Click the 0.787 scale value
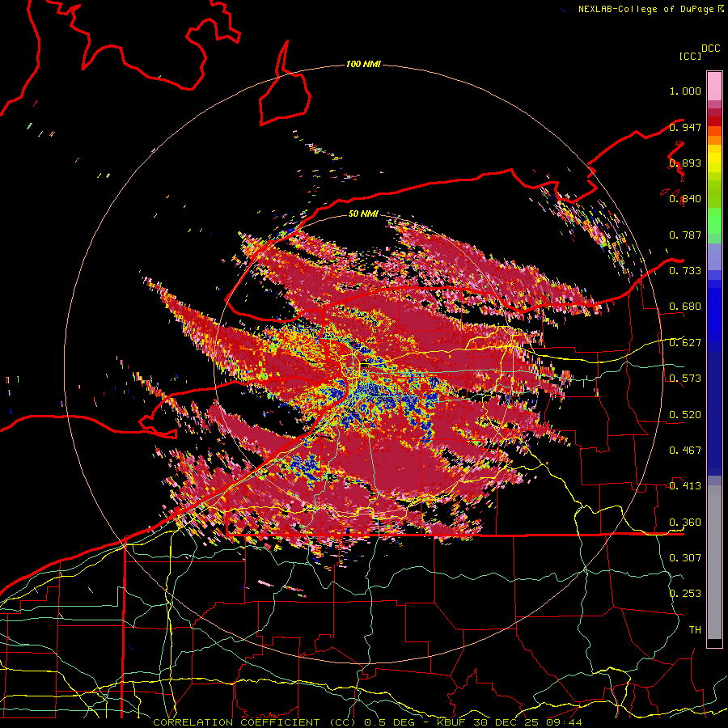 pyautogui.click(x=685, y=235)
